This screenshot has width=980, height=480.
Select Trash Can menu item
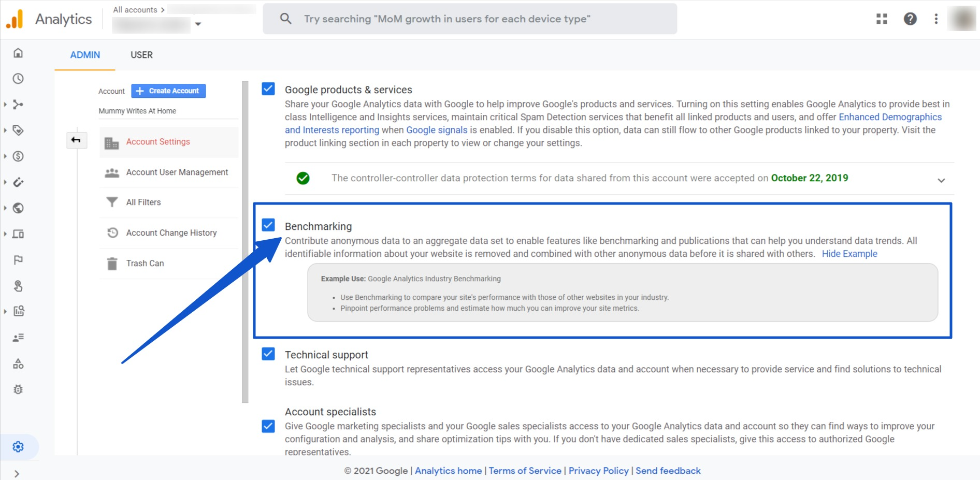click(169, 264)
